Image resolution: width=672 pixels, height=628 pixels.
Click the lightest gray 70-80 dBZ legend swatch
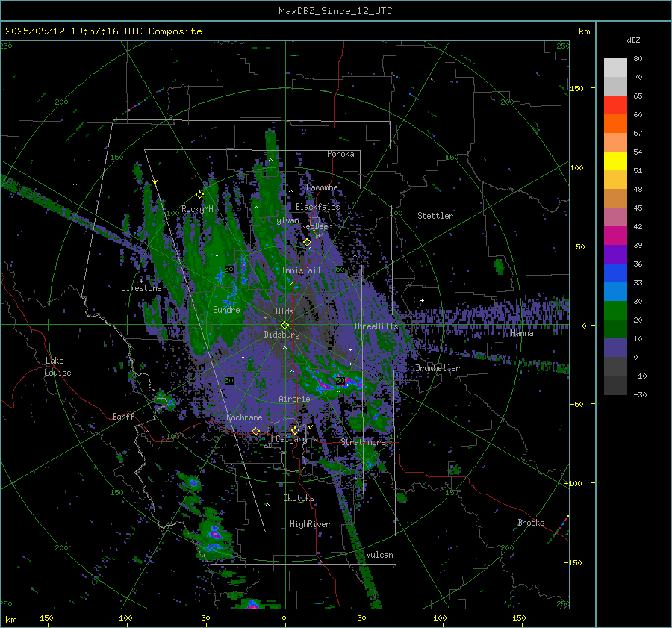point(615,68)
